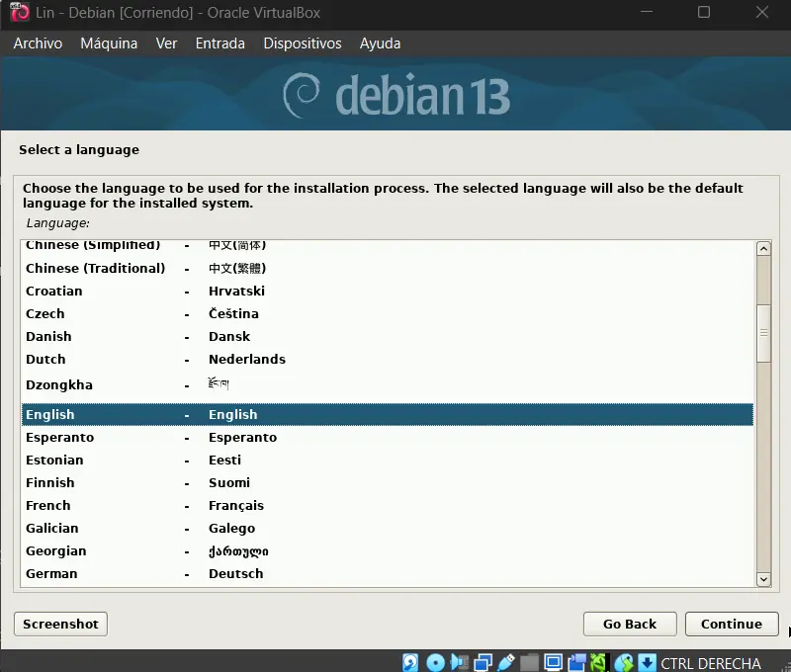The height and width of the screenshot is (672, 791).
Task: Open the USB devices status icon
Action: tap(506, 662)
